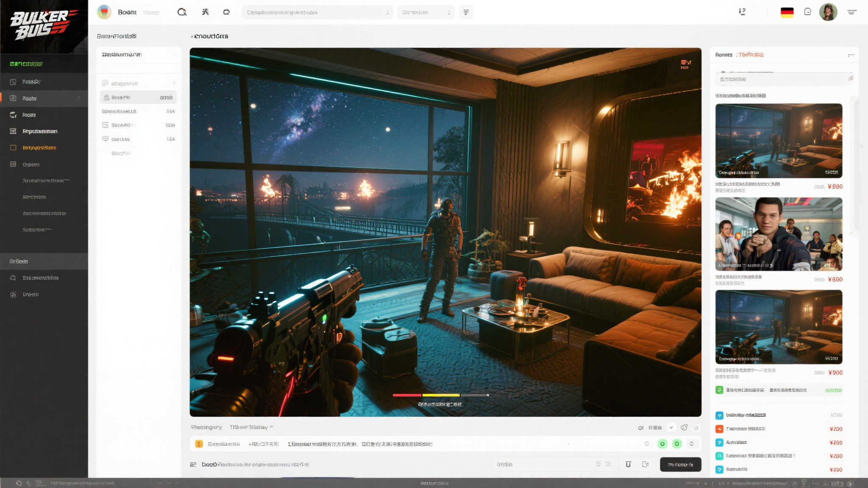Click the Bulker Buls logo
868x488 pixels.
click(x=44, y=25)
